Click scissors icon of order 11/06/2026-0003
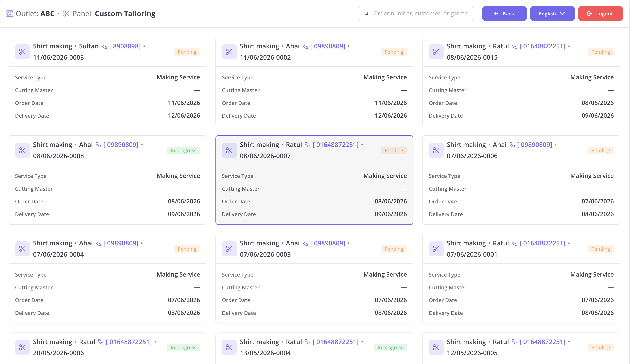This screenshot has width=630, height=364. 22,52
